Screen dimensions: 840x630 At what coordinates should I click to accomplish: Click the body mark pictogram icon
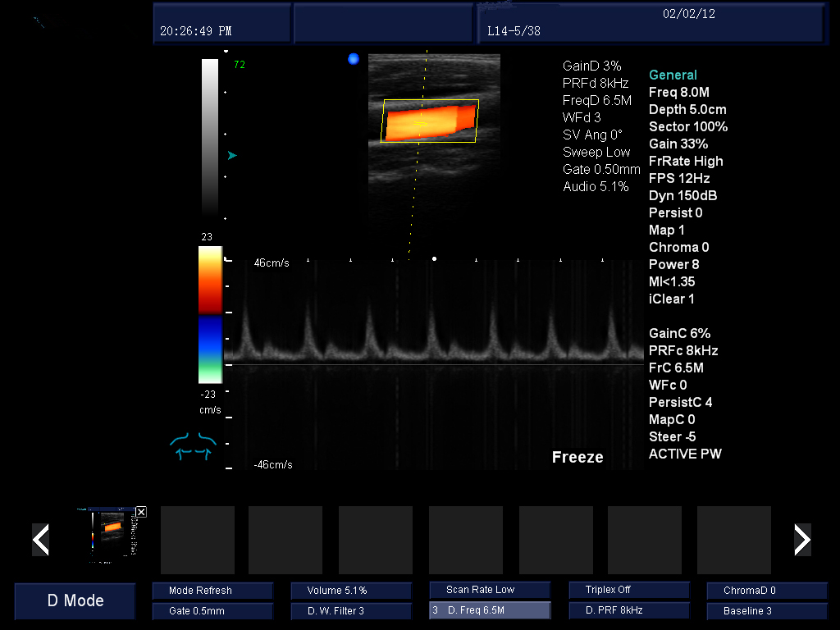pos(191,445)
